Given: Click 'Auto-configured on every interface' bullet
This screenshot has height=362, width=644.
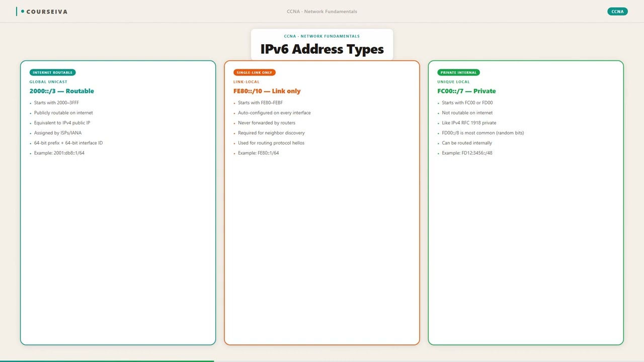Looking at the screenshot, I should [274, 113].
